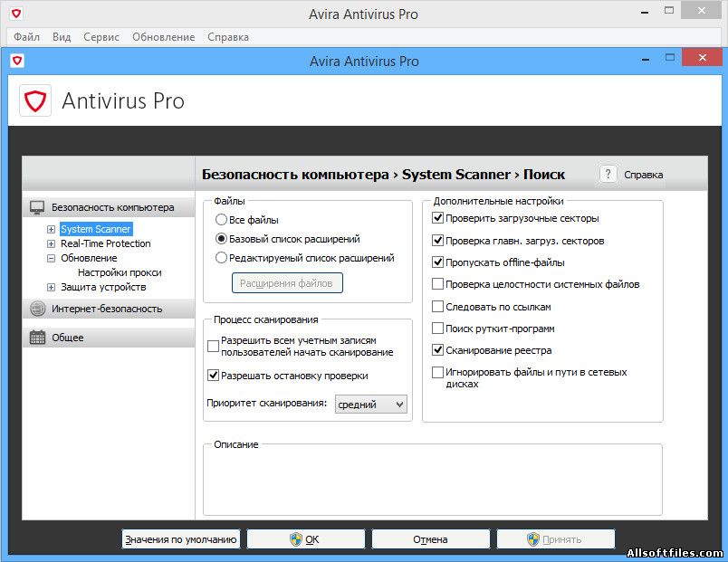Enable Поиск руткит-программ checkbox
The height and width of the screenshot is (562, 728).
coord(437,329)
